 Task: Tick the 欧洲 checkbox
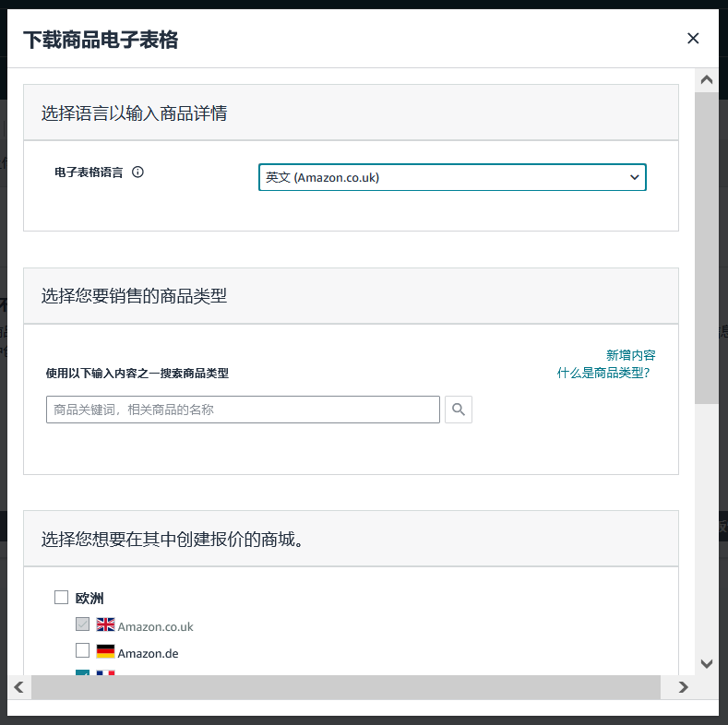pos(61,597)
